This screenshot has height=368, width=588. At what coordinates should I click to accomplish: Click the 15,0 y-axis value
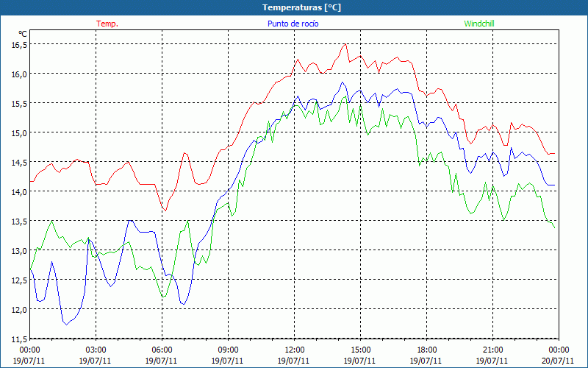[x=20, y=133]
